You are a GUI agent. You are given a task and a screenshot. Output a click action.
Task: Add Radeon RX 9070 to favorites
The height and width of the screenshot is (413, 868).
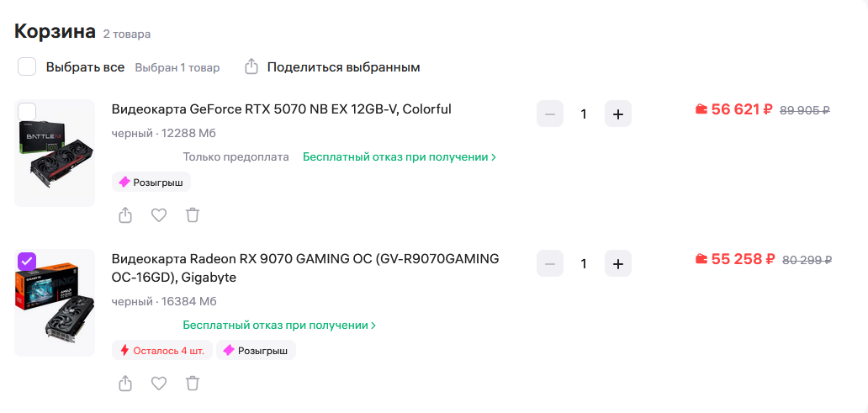(x=159, y=384)
